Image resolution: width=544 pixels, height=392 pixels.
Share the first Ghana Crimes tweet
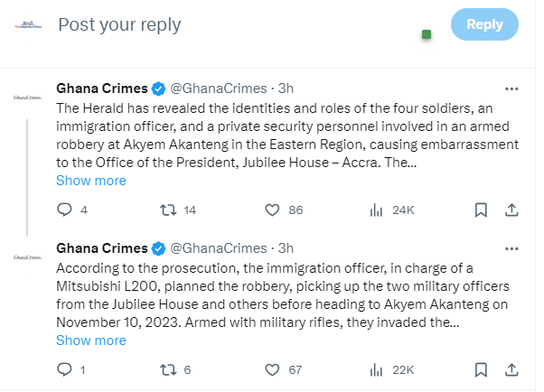point(511,210)
